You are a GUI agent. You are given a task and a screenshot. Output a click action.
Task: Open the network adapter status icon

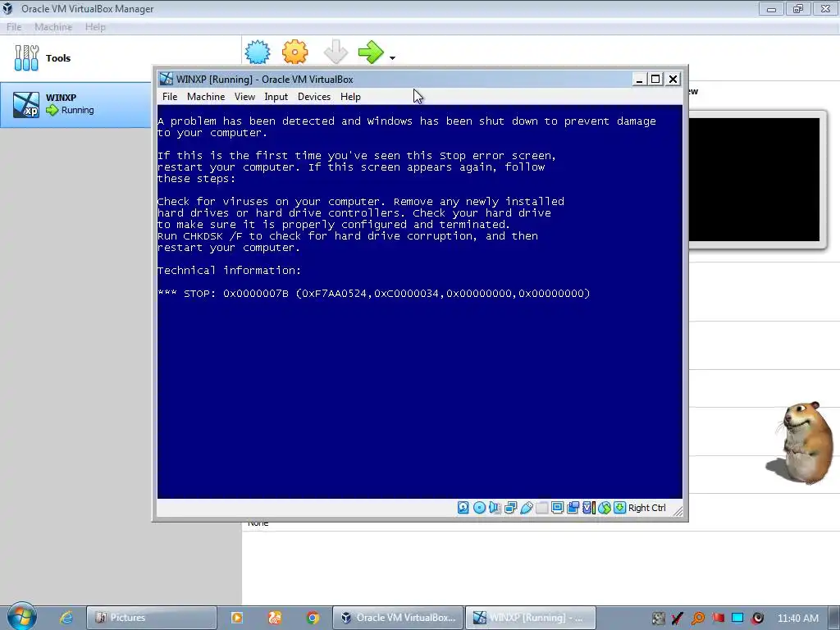point(510,507)
